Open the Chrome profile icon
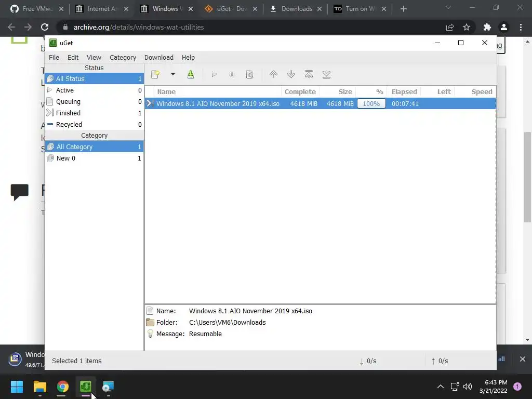The width and height of the screenshot is (532, 399). click(x=504, y=27)
